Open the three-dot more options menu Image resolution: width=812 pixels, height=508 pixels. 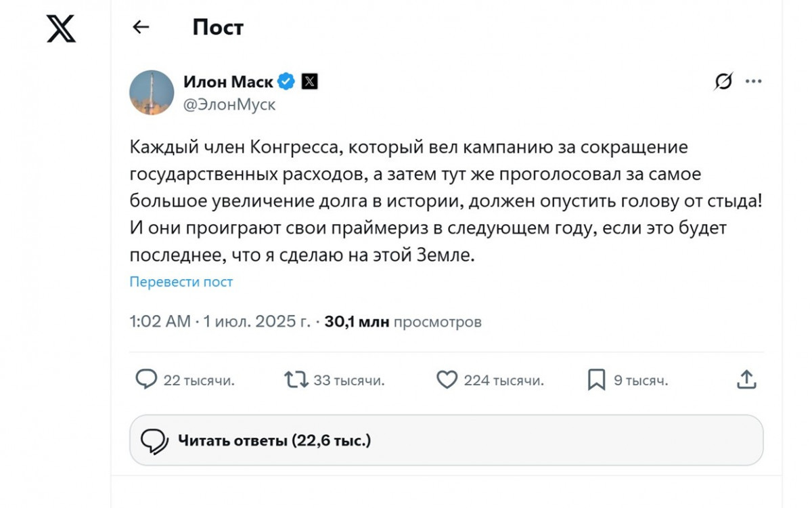(753, 82)
